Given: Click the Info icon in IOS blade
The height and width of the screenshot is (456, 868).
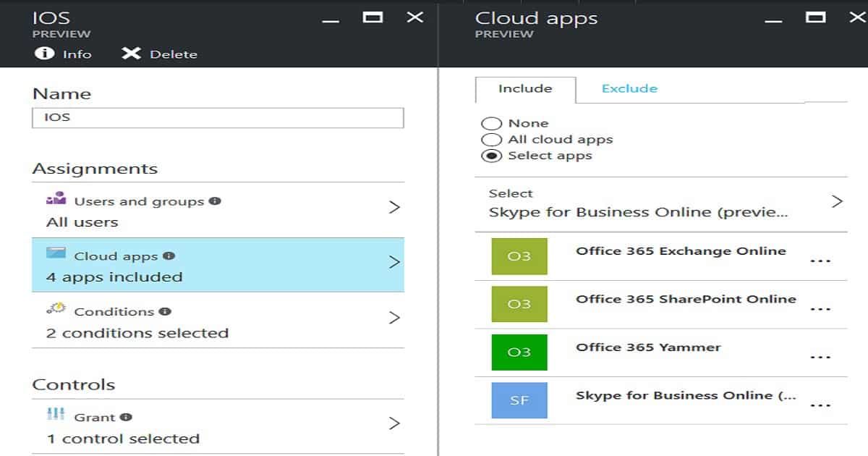Looking at the screenshot, I should 44,54.
